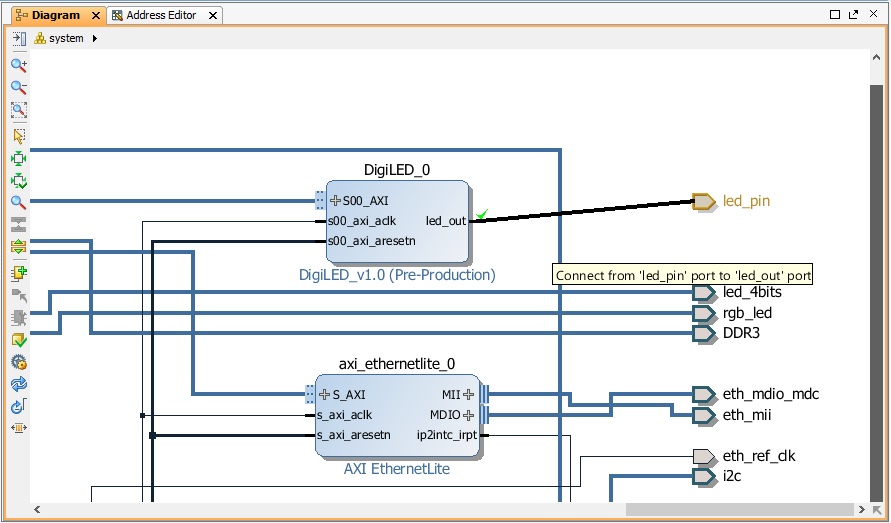Click the grayed Make External chip icon
The image size is (891, 523).
(19, 317)
